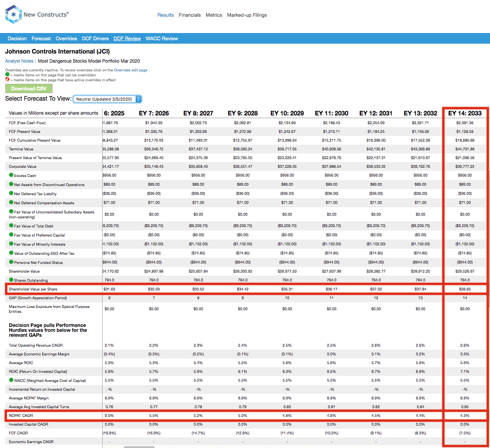This screenshot has height=448, width=490.
Task: Click green dot beside Pensions Net Funded Status
Action: (11, 262)
